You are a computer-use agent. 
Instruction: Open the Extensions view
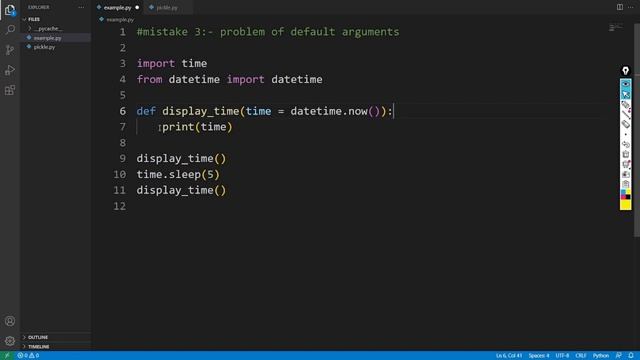click(x=10, y=90)
